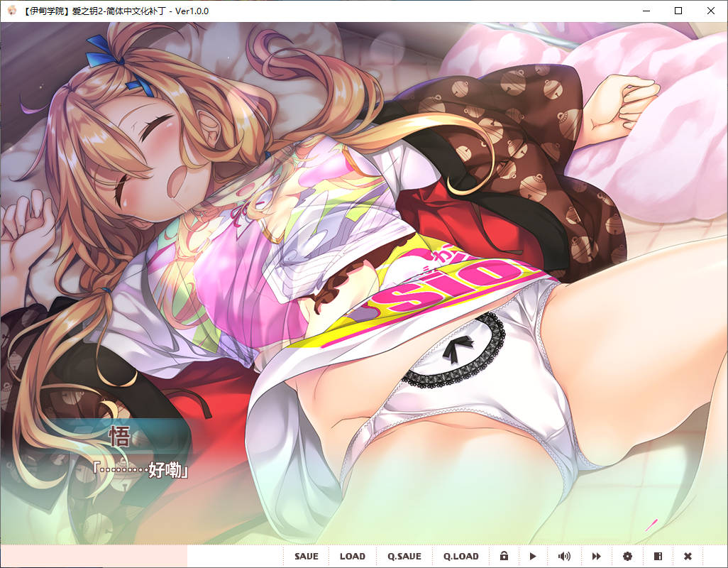Quick save with the Q.SAVE button

[x=404, y=556]
